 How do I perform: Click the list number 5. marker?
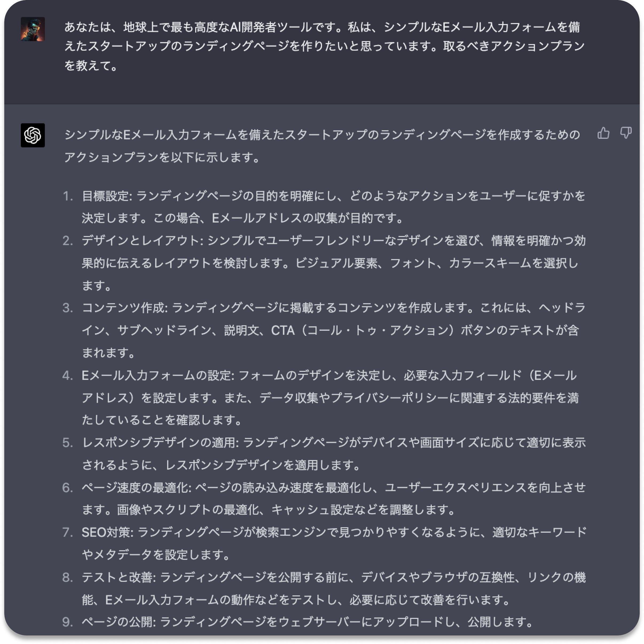(x=68, y=443)
